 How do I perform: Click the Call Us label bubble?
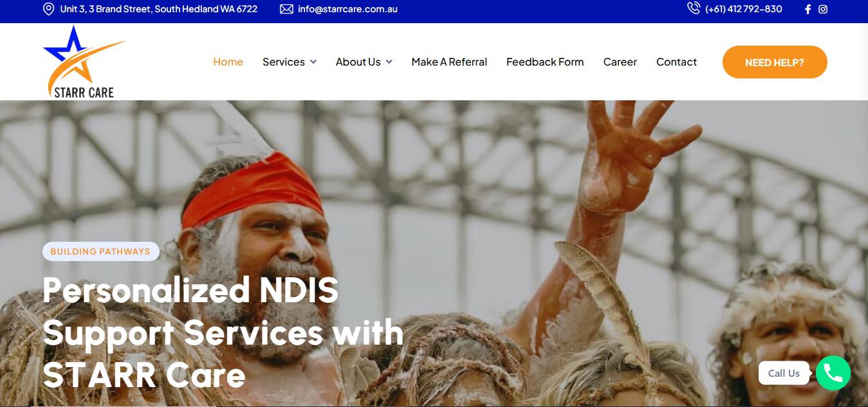784,373
